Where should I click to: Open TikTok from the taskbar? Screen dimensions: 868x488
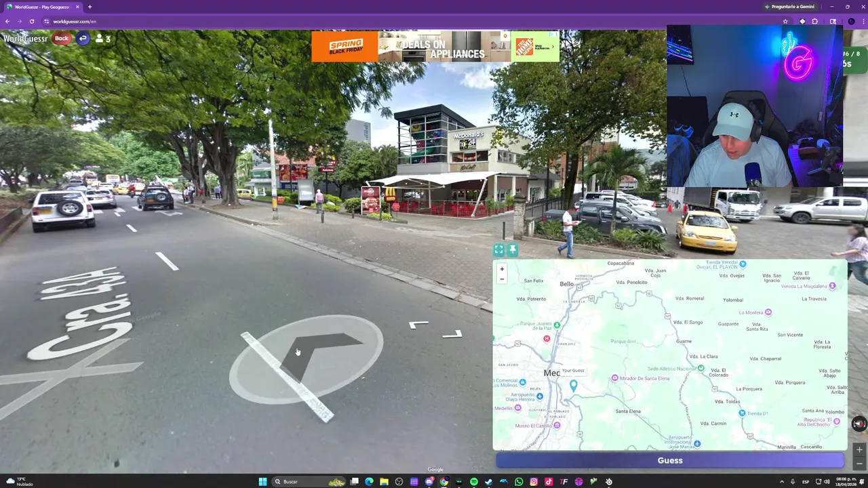click(549, 482)
